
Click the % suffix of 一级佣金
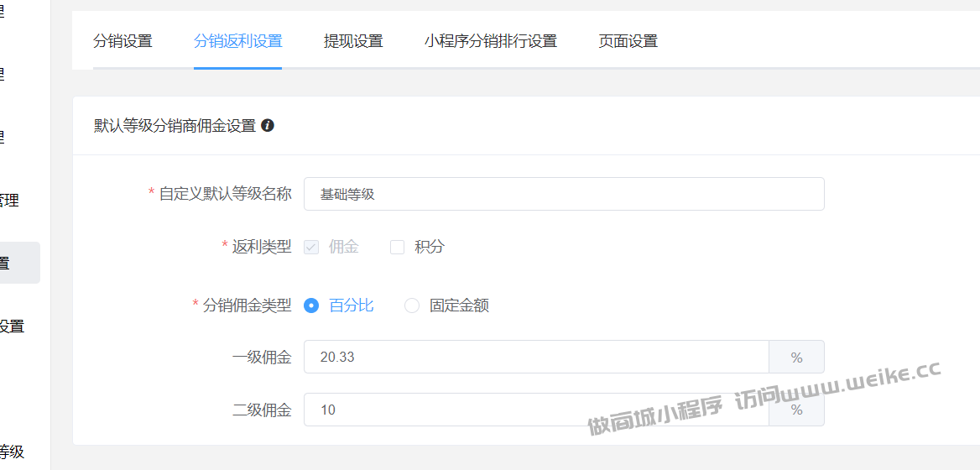click(796, 357)
